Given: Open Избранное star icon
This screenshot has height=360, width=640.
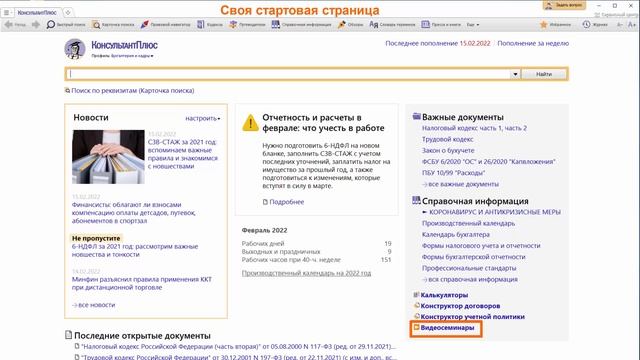Looking at the screenshot, I should tap(555, 24).
